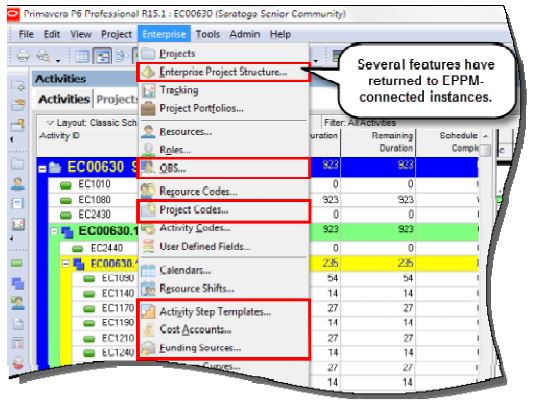
Task: Open Resource Shifts
Action: point(224,288)
